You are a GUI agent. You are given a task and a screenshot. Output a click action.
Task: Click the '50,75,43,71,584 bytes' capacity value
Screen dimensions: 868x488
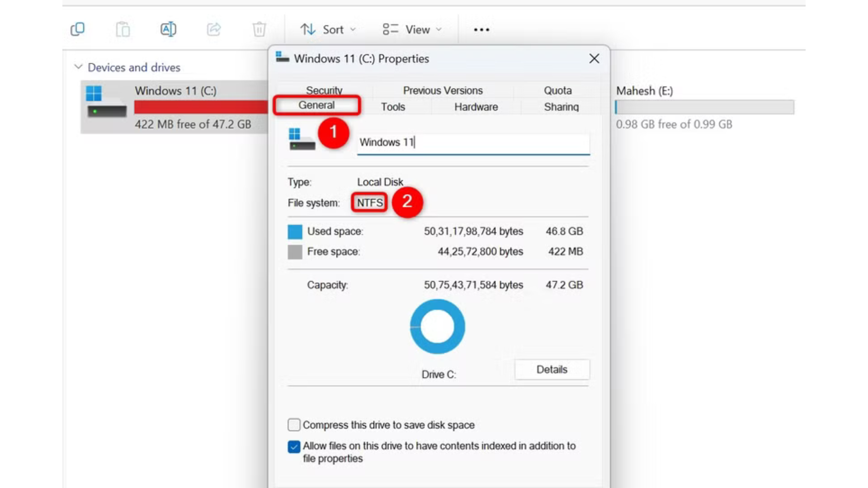pyautogui.click(x=473, y=285)
